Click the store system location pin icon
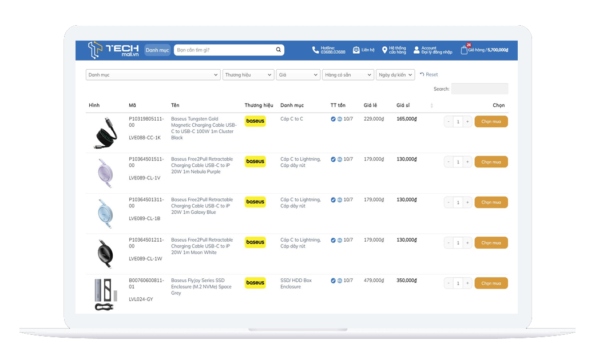 [384, 50]
